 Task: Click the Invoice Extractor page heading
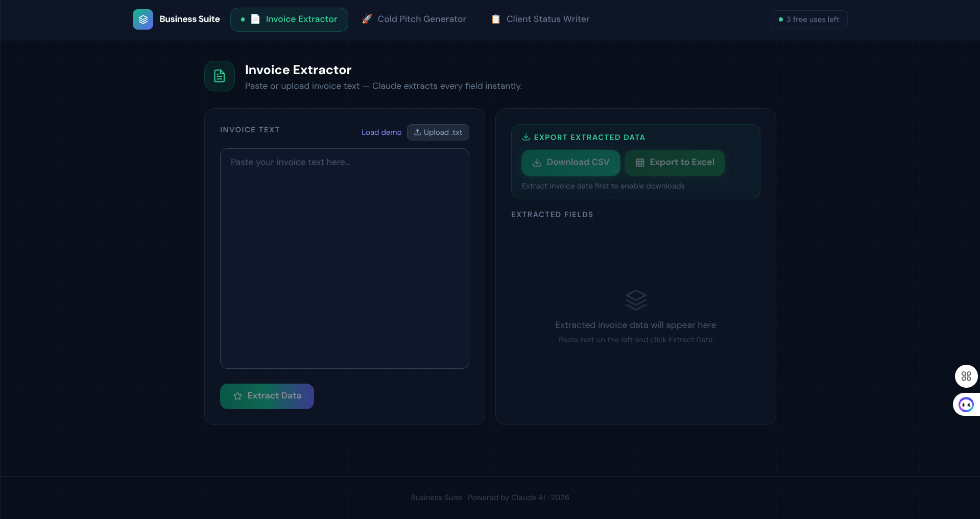(298, 70)
